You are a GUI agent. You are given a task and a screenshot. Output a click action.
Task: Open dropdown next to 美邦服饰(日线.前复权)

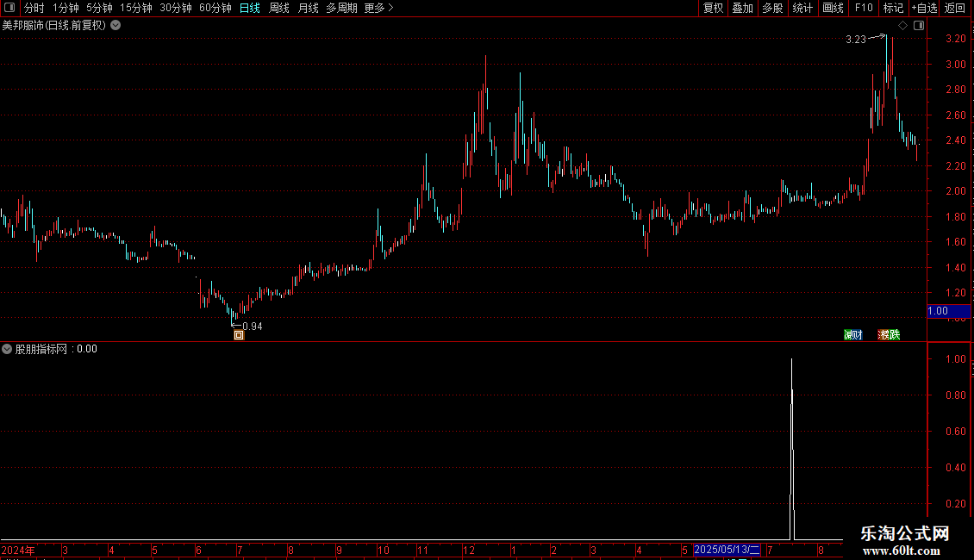point(116,26)
